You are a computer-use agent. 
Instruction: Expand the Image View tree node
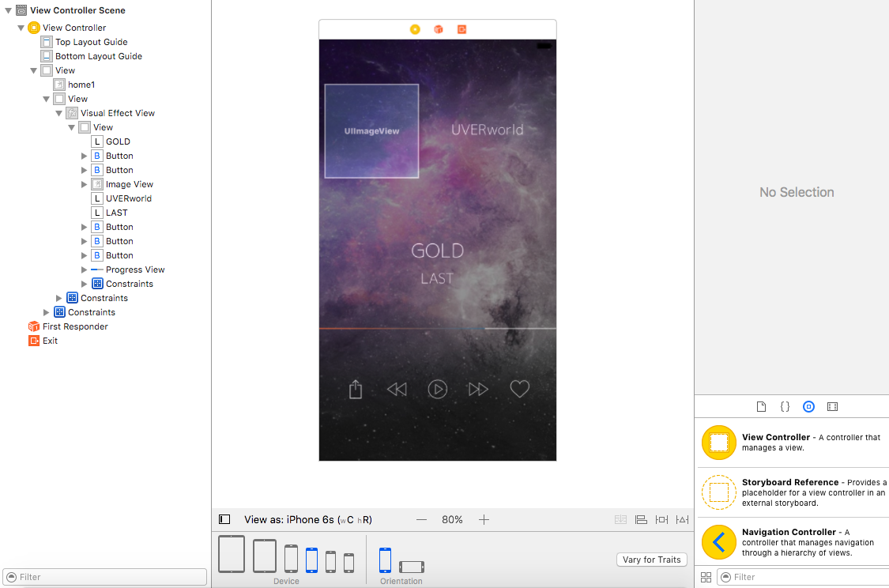click(84, 184)
